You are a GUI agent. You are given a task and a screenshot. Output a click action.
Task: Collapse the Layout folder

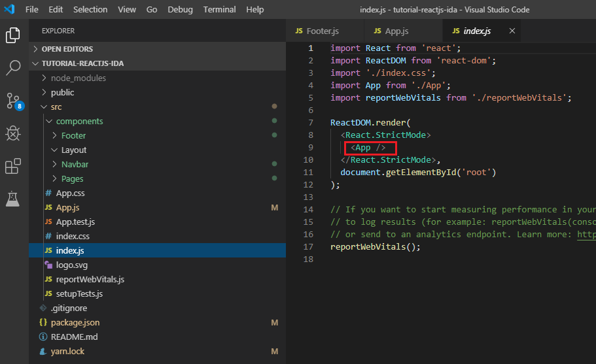[54, 150]
